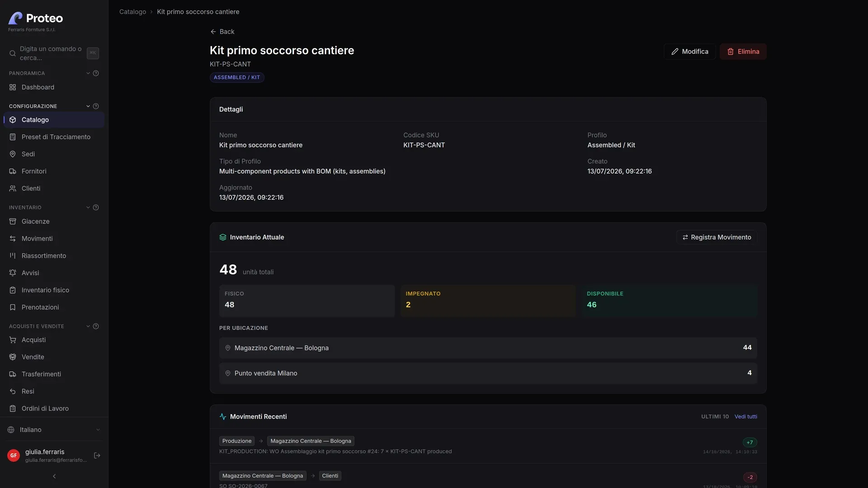Click the Proteo logo icon
The width and height of the screenshot is (868, 488).
15,18
